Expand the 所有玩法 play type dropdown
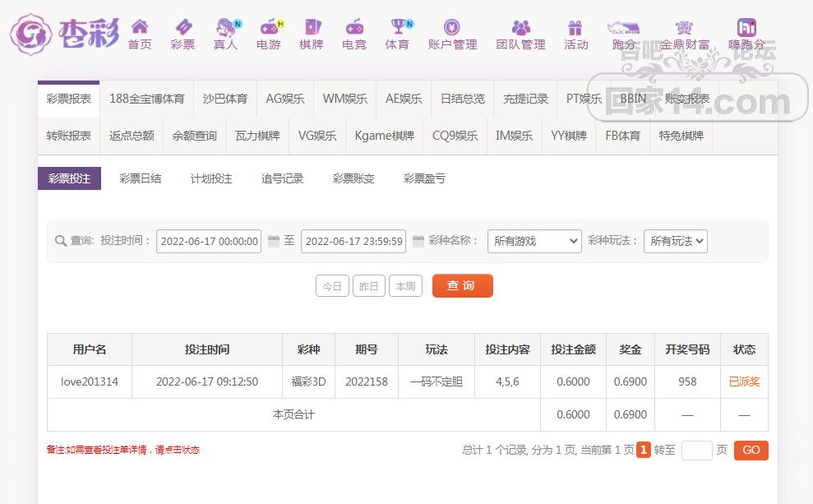Viewport: 813px width, 504px height. [675, 241]
